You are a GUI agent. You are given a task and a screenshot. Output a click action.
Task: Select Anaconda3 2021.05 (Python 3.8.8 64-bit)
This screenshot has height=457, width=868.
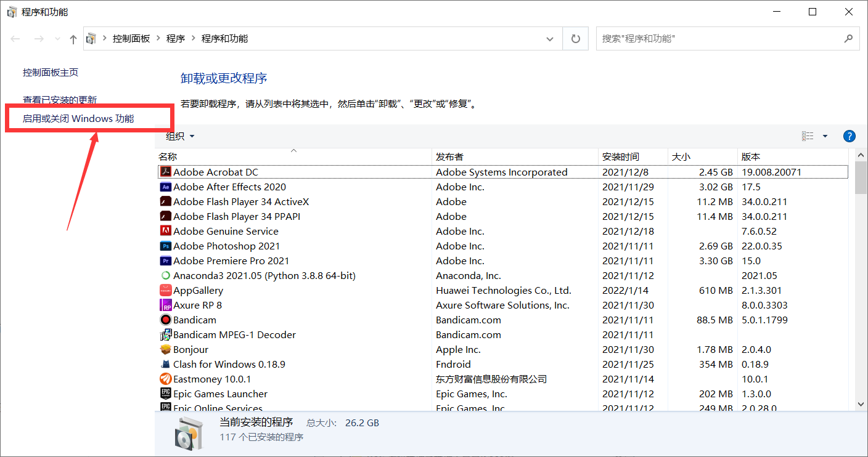pyautogui.click(x=264, y=275)
